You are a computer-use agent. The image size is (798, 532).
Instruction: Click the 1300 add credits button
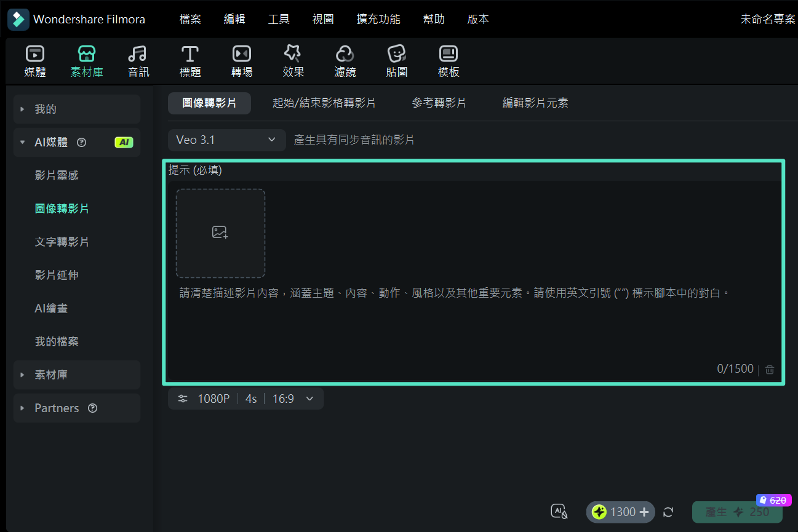(x=620, y=511)
